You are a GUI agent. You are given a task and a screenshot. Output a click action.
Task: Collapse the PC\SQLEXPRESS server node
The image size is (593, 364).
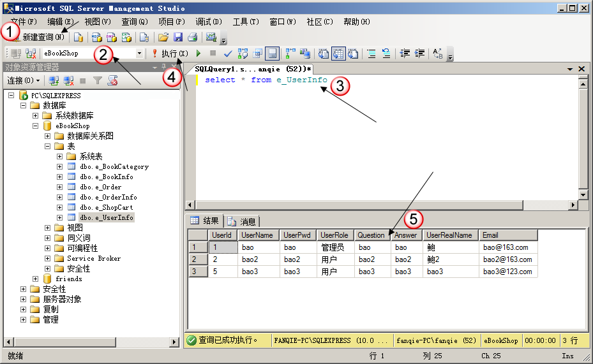coord(11,95)
